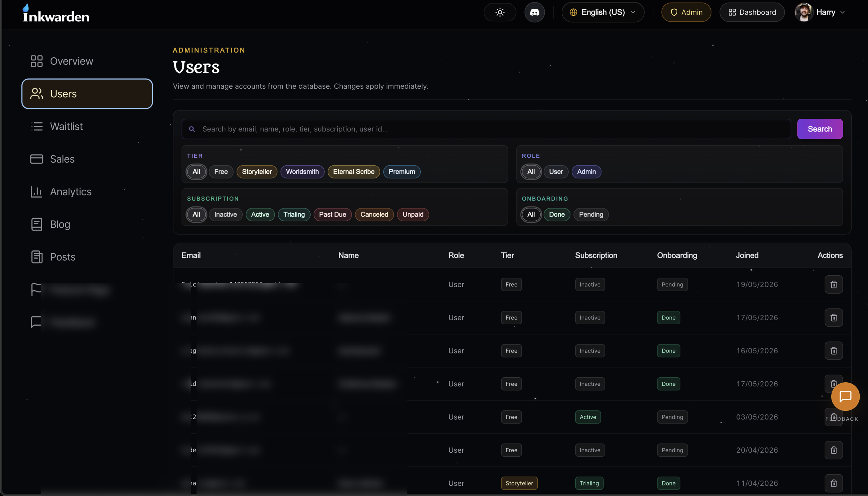
Task: Click the Trialing subscription badge in the table
Action: 589,483
